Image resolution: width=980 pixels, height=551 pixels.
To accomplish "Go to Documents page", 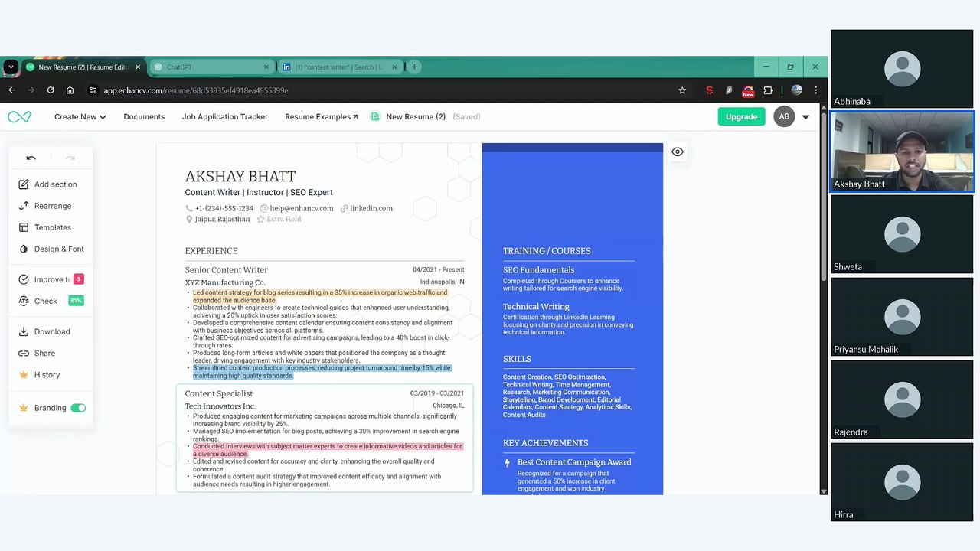I will coord(144,116).
